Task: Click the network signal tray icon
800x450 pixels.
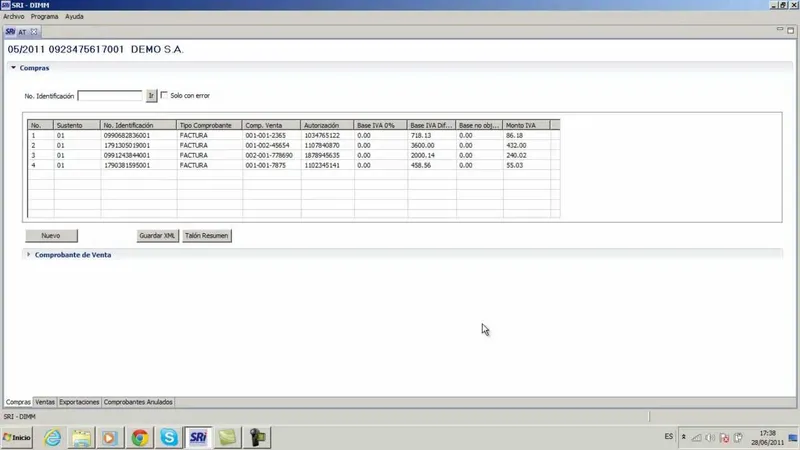Action: [696, 437]
